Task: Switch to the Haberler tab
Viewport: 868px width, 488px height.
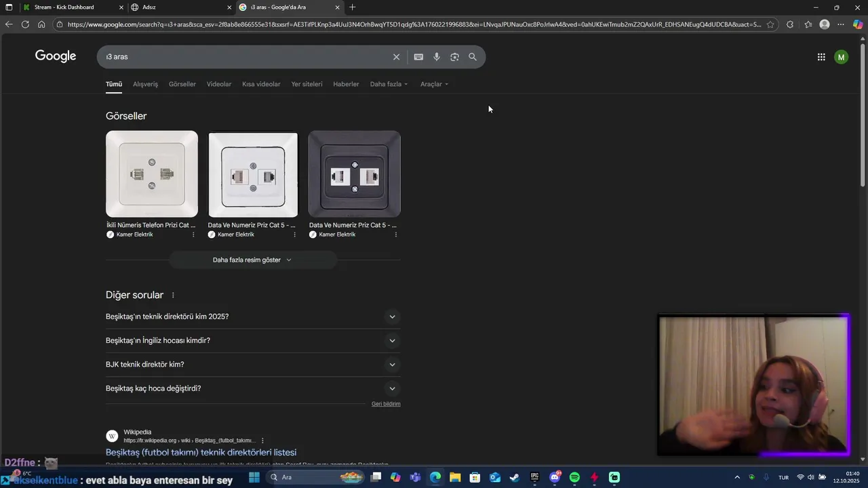Action: pyautogui.click(x=346, y=84)
